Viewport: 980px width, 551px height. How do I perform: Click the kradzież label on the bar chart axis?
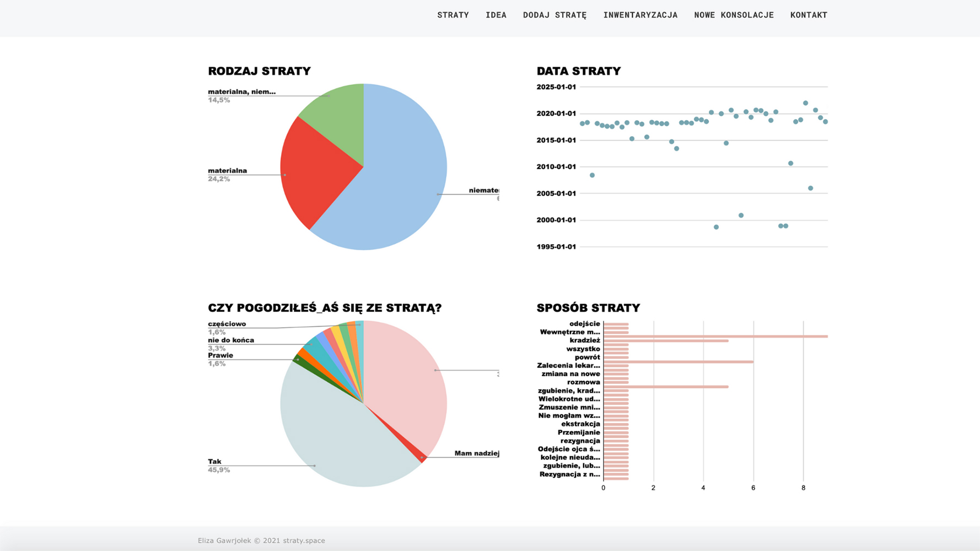584,341
